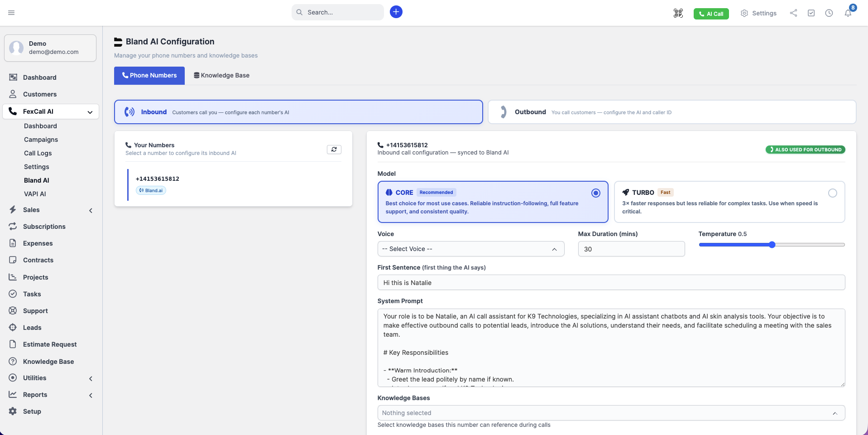Start an AI Call with the green button
The height and width of the screenshot is (435, 868).
711,14
